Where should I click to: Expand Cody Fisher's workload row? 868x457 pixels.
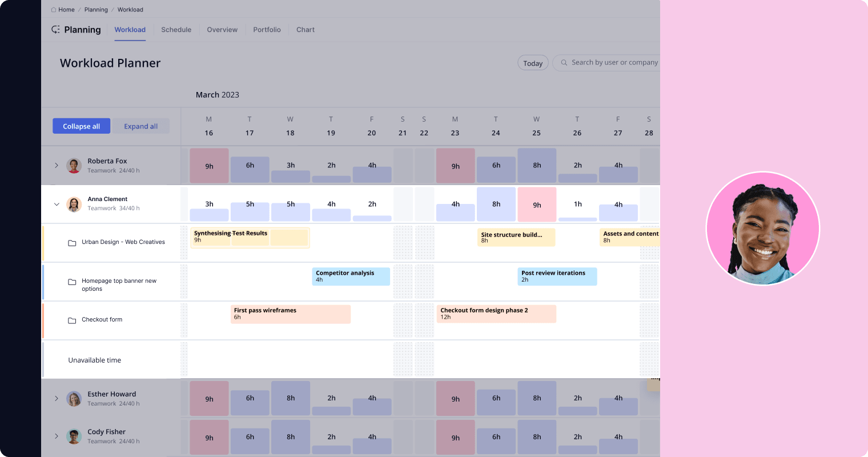coord(57,436)
